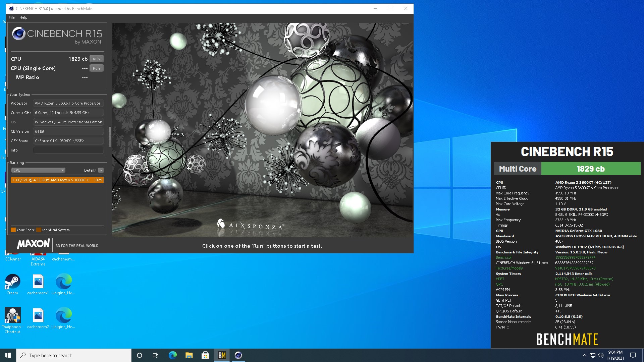The height and width of the screenshot is (362, 644).
Task: Open File Explorer from taskbar
Action: (x=189, y=355)
